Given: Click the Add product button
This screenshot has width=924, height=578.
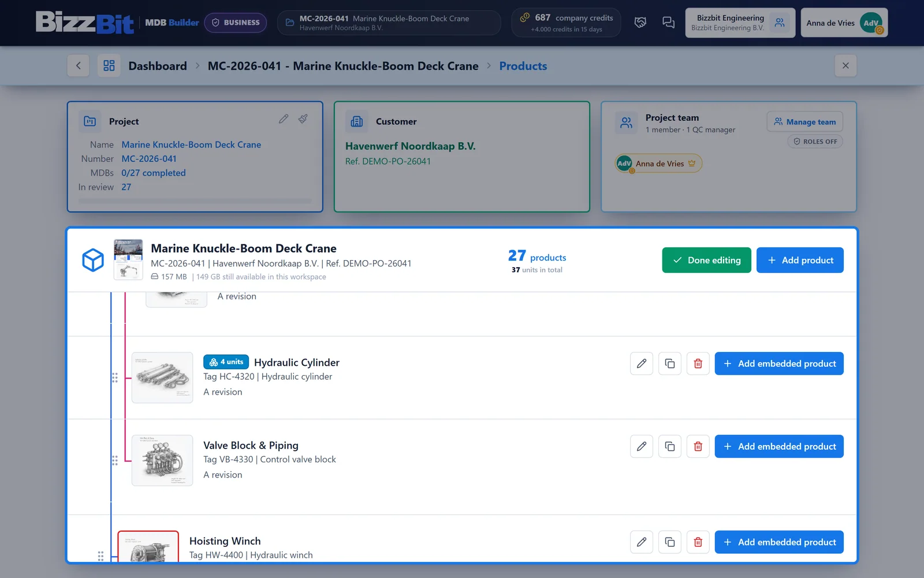Looking at the screenshot, I should click(800, 260).
